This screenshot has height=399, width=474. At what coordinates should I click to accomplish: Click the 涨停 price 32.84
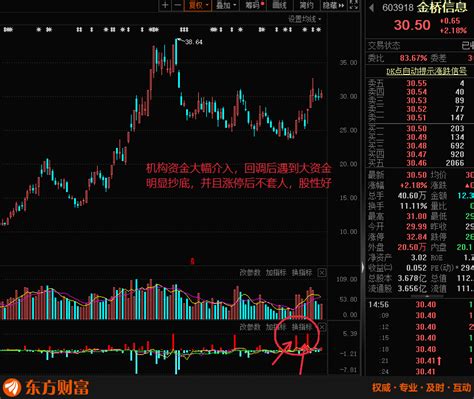[416, 237]
